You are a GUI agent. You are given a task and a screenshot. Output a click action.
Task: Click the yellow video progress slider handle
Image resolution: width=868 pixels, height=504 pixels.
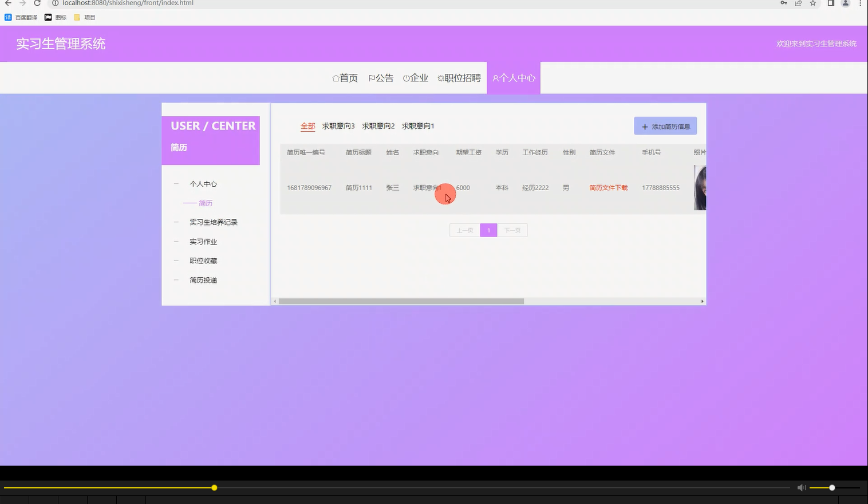pos(214,487)
